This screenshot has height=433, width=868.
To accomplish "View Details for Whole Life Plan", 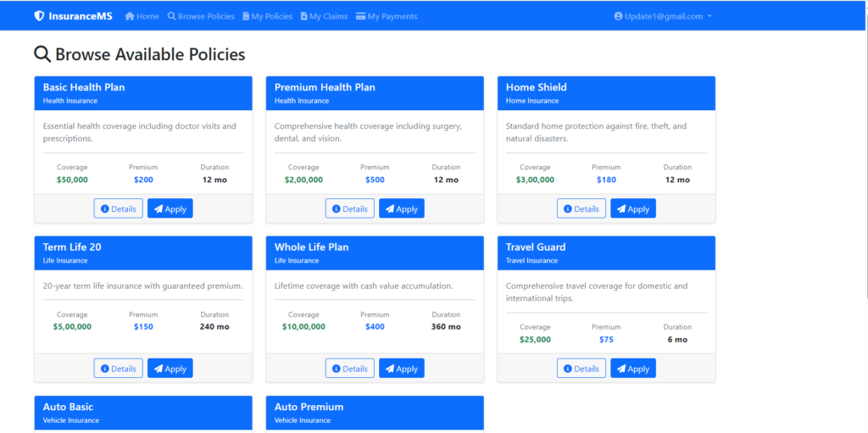I will coord(350,369).
